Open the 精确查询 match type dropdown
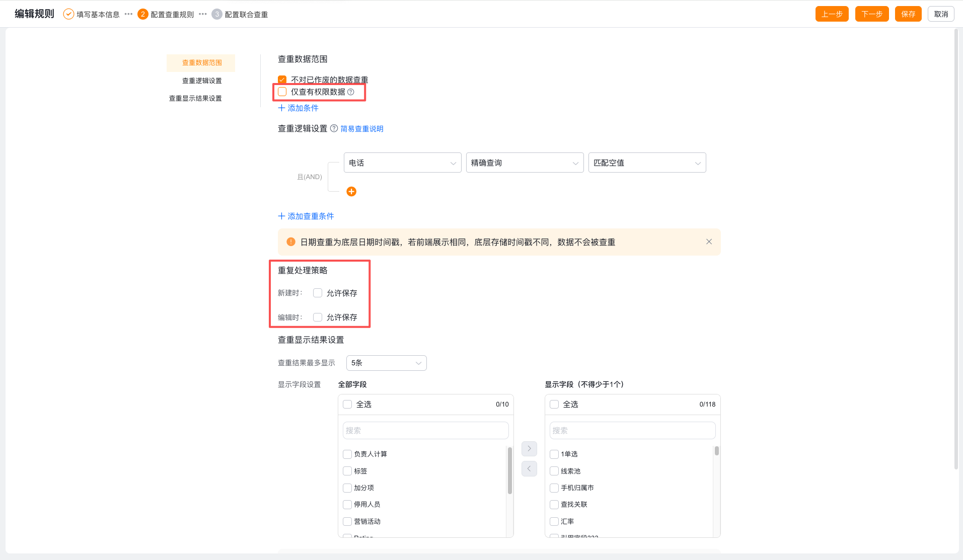 [x=525, y=163]
